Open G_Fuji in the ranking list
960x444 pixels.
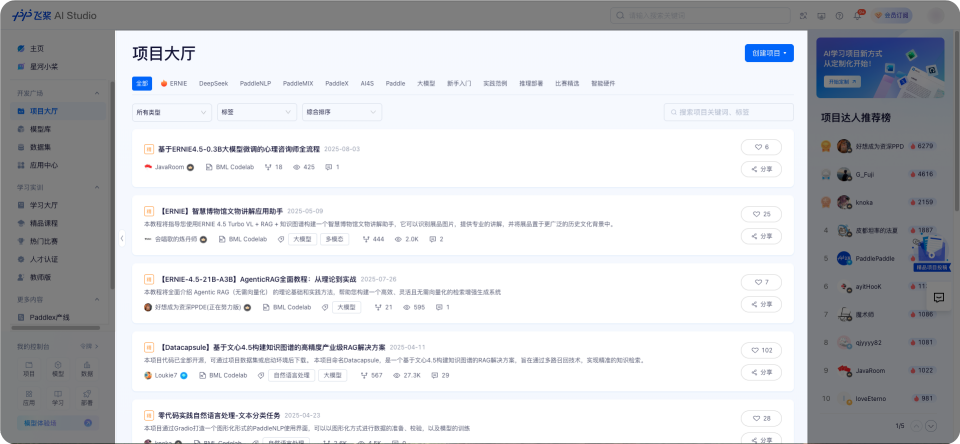pyautogui.click(x=864, y=175)
